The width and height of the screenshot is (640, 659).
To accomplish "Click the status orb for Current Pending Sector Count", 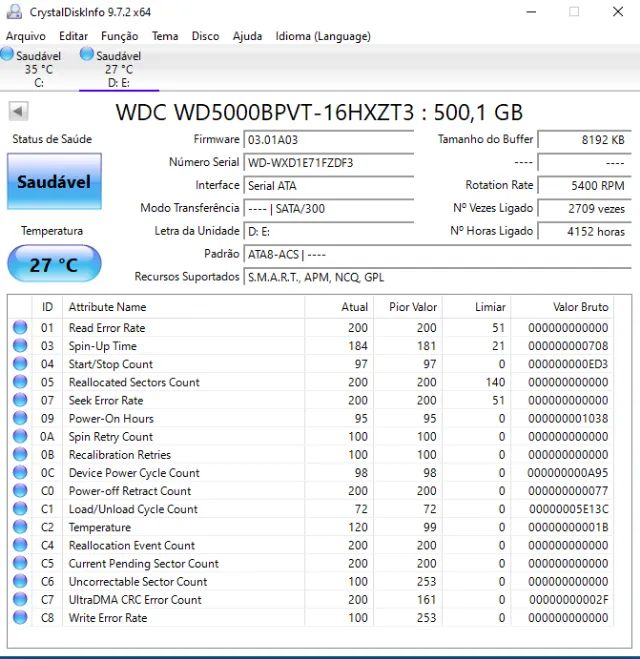I will coord(20,563).
